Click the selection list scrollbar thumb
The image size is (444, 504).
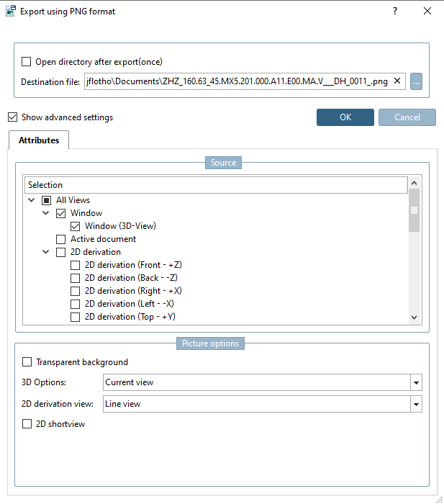414,210
